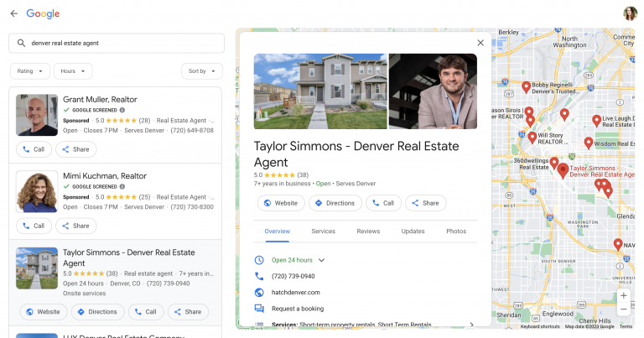Expand the Open 24 hours schedule
This screenshot has height=338, width=644.
click(x=321, y=260)
